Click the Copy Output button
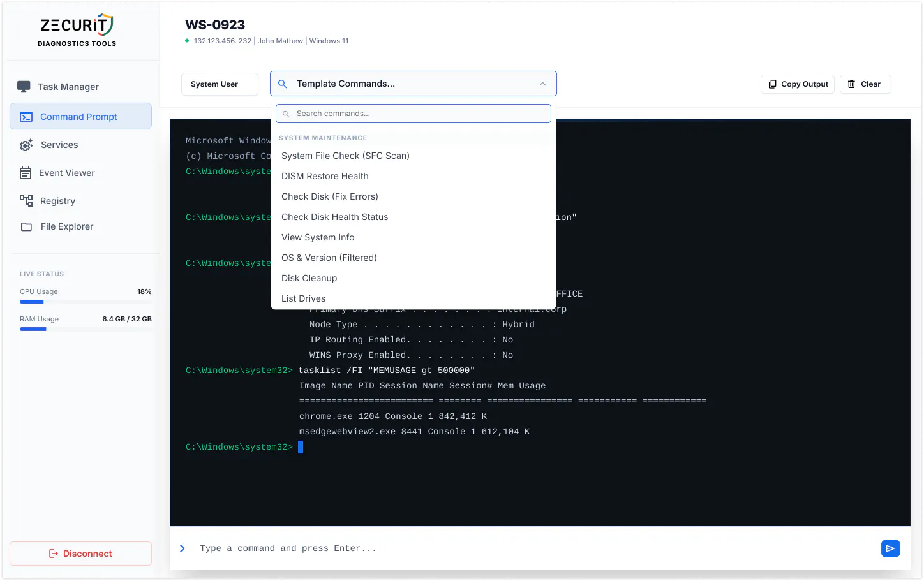 [x=797, y=84]
